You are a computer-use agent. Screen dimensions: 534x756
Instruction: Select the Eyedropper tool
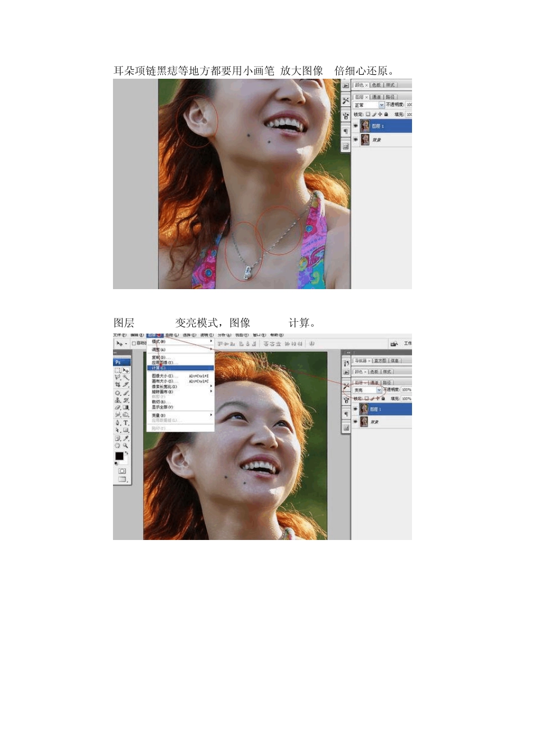[x=126, y=438]
